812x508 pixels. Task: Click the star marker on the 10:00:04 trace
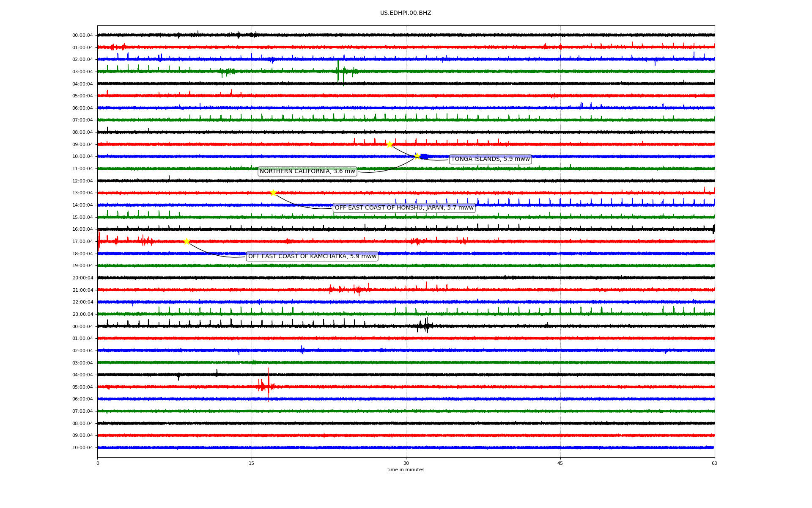coord(417,156)
